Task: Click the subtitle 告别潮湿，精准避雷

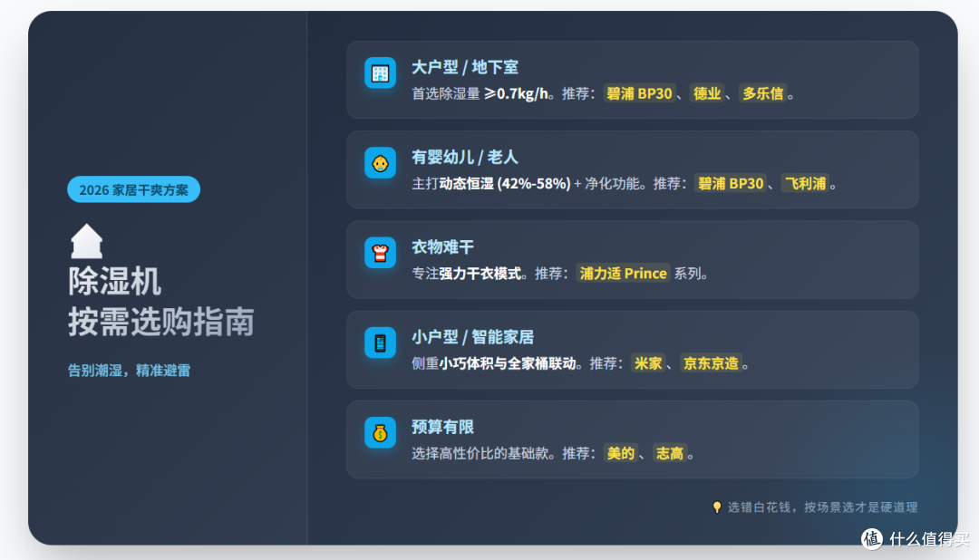Action: point(130,371)
